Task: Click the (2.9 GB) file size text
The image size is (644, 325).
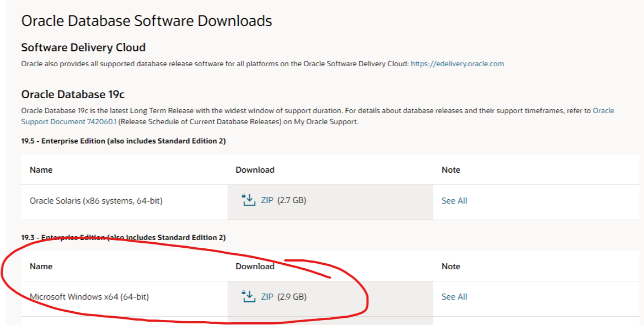Action: tap(292, 297)
